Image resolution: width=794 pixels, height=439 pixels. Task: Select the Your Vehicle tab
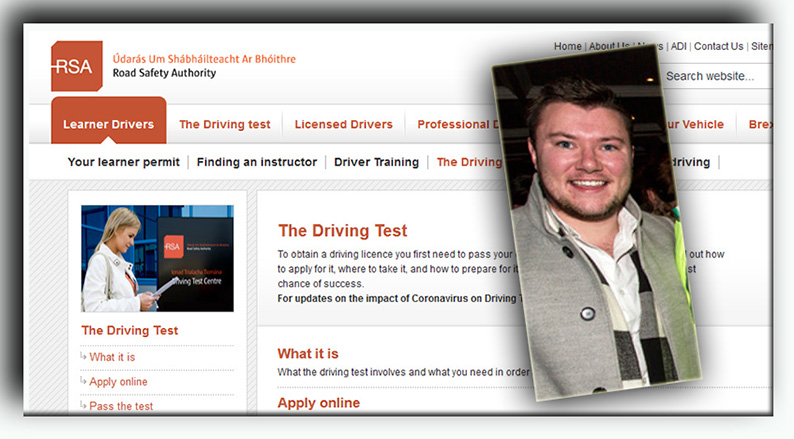point(695,125)
